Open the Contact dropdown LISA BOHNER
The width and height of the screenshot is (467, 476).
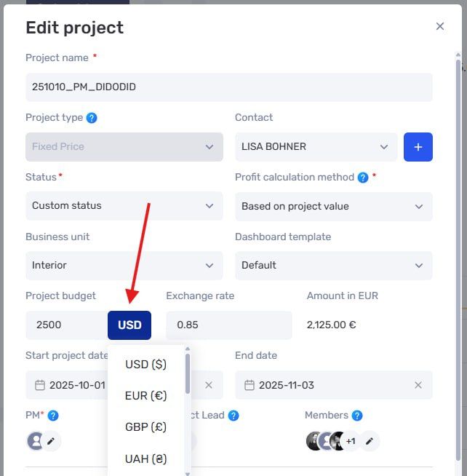(x=316, y=147)
